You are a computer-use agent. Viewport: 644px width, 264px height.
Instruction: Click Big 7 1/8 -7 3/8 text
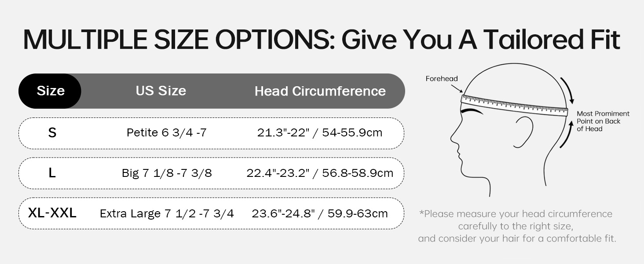(167, 173)
